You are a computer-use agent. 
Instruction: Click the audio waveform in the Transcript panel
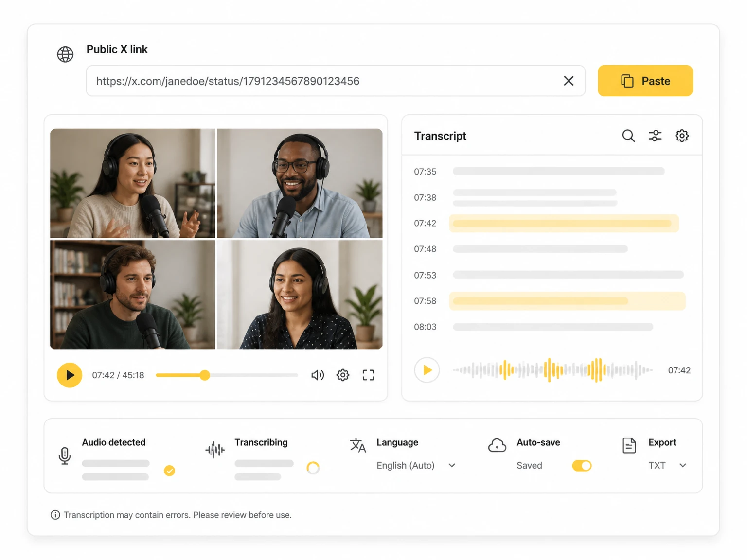tap(553, 370)
